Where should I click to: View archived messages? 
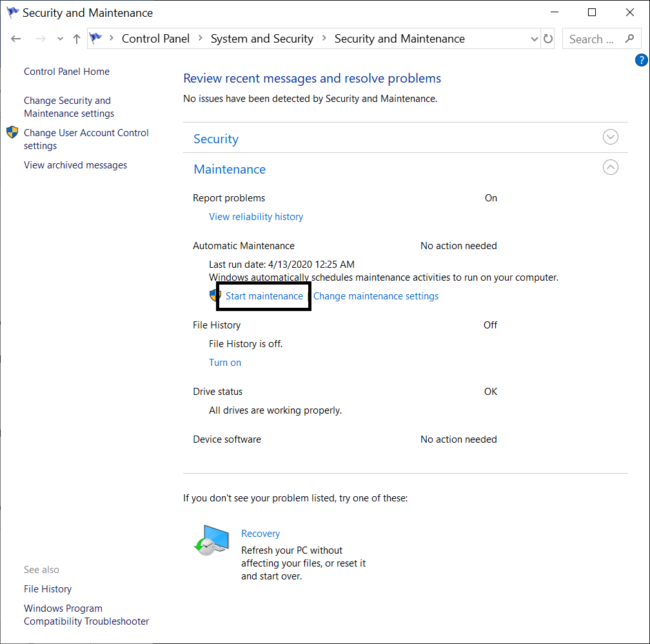click(75, 165)
